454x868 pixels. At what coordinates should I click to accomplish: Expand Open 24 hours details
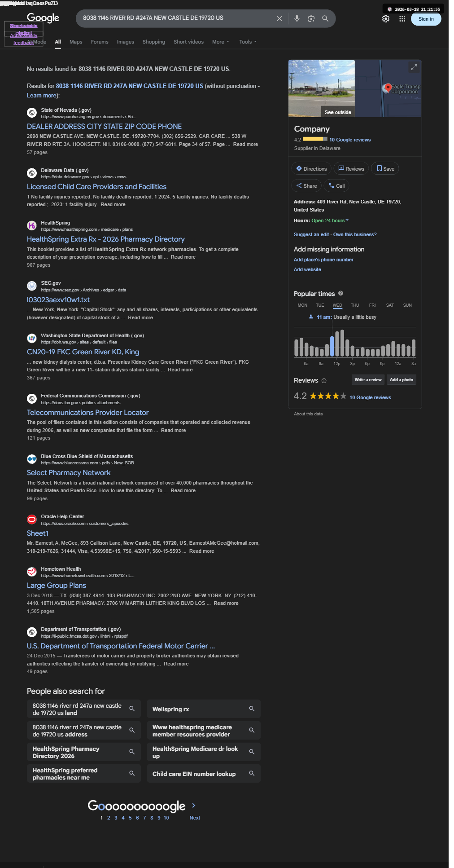[x=330, y=220]
